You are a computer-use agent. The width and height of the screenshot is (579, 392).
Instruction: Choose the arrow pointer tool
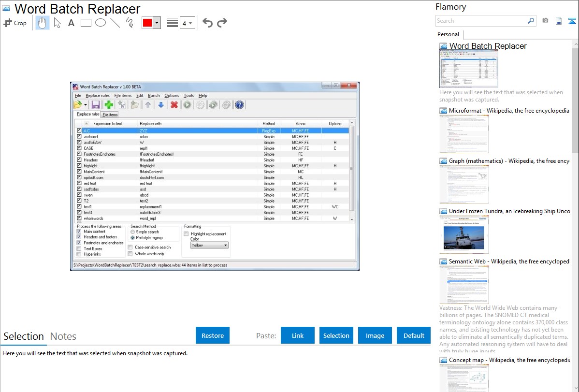pyautogui.click(x=57, y=23)
